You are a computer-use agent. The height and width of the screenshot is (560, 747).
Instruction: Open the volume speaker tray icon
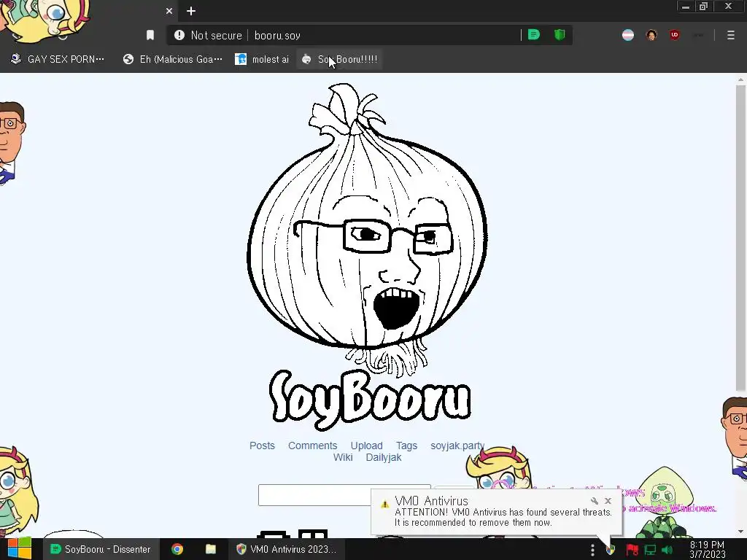coord(667,550)
